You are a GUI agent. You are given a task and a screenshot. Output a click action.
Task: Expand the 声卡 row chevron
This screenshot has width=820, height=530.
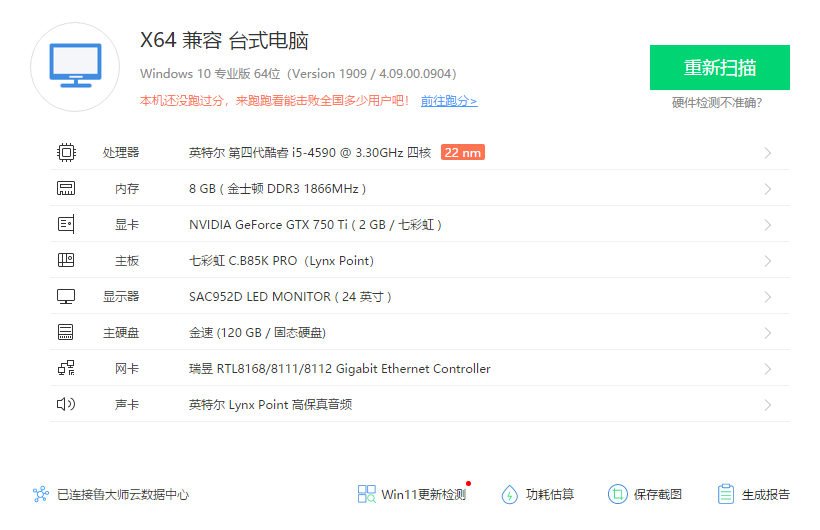768,405
